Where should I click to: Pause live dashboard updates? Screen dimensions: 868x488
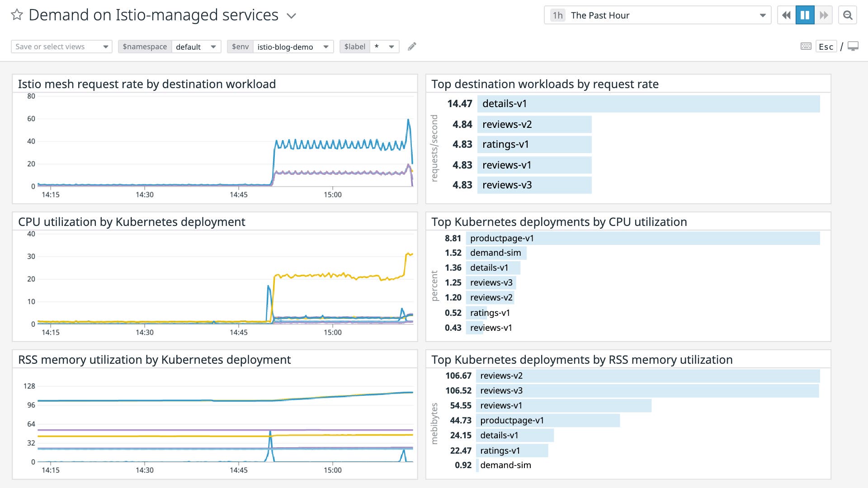click(805, 15)
